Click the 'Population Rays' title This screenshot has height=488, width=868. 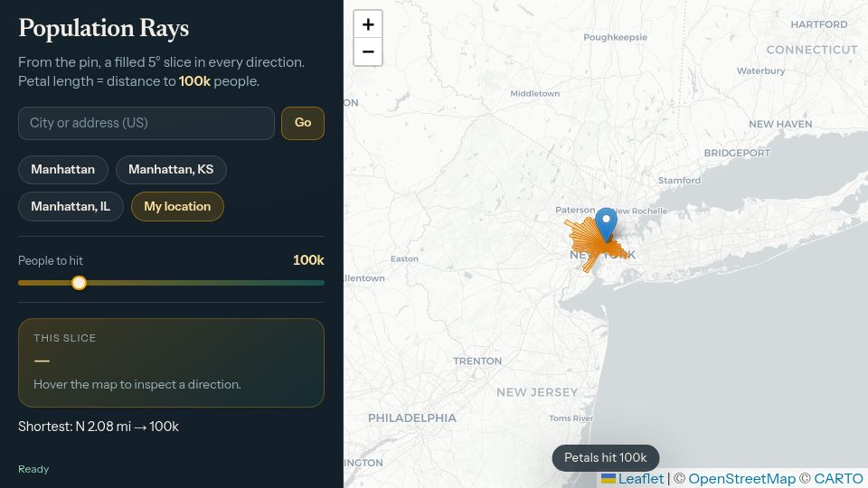pyautogui.click(x=103, y=28)
